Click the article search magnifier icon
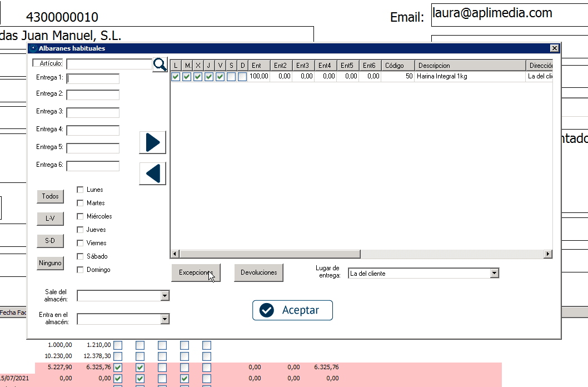 click(160, 64)
